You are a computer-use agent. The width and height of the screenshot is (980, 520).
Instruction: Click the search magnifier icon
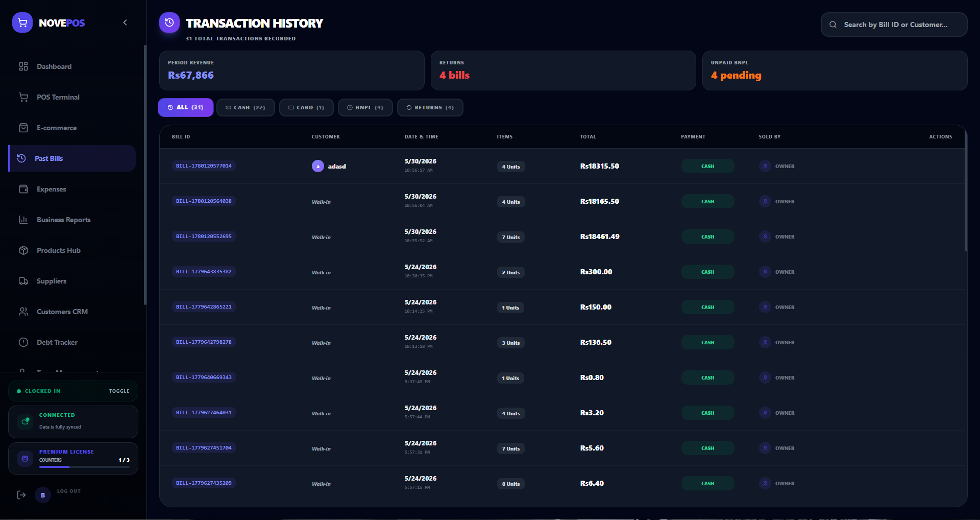point(833,25)
